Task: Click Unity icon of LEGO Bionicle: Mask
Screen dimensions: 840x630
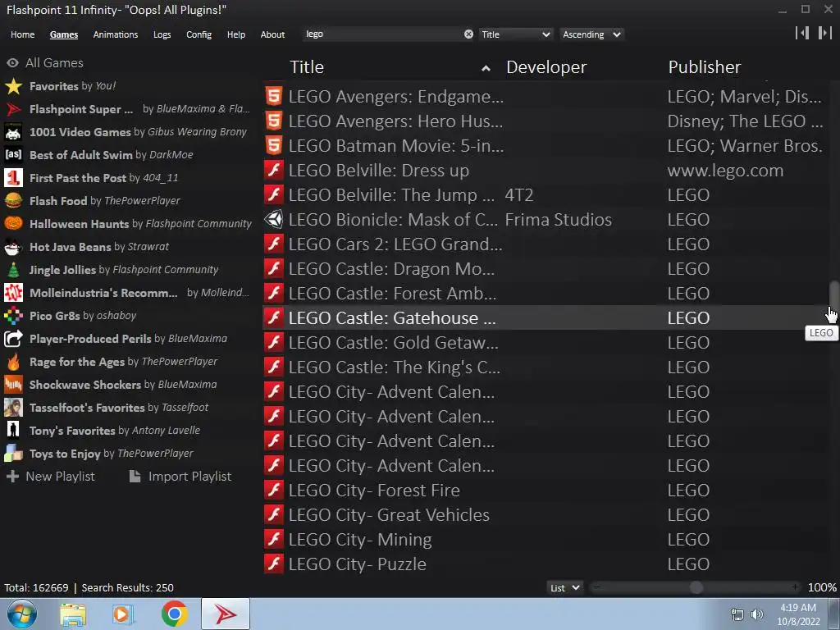Action: (x=274, y=219)
